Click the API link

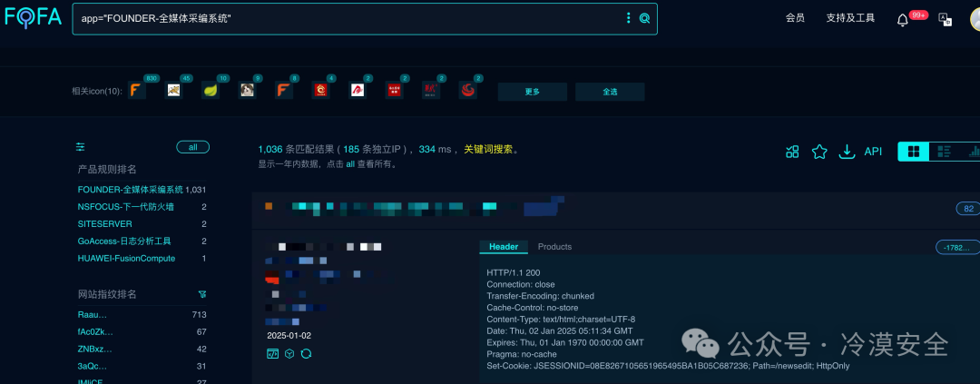click(873, 152)
